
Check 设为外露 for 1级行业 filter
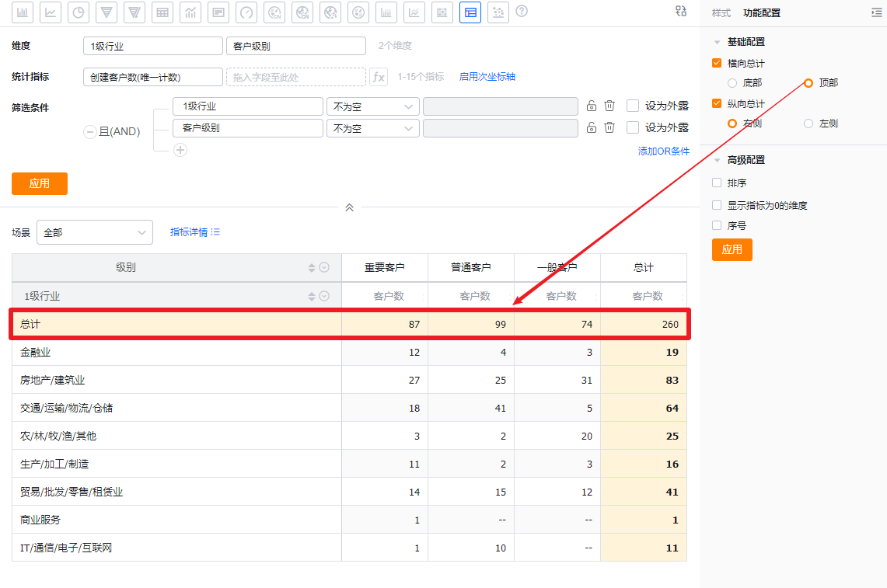coord(633,106)
